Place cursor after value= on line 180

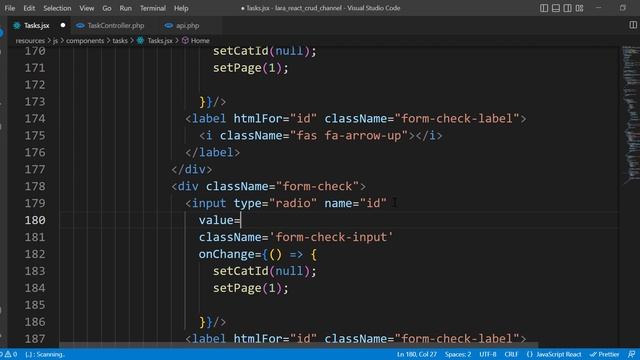tap(241, 220)
